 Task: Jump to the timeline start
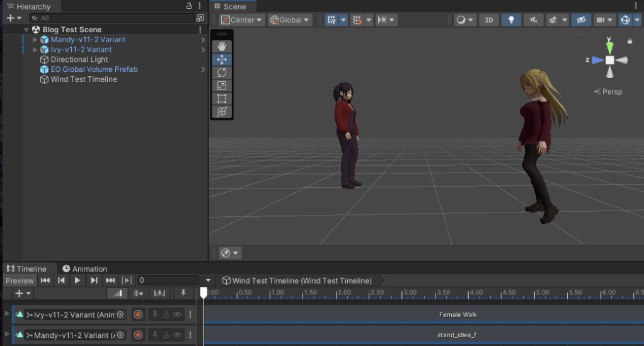tap(45, 280)
